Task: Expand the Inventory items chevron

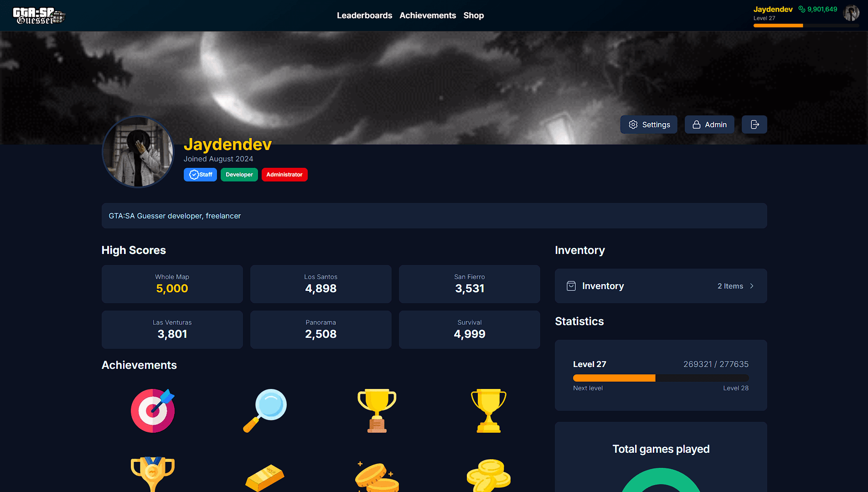Action: 752,286
